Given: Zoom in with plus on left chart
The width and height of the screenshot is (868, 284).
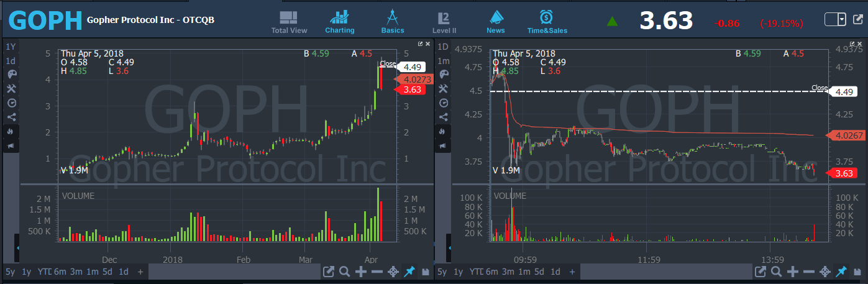Looking at the screenshot, I should pyautogui.click(x=361, y=272).
